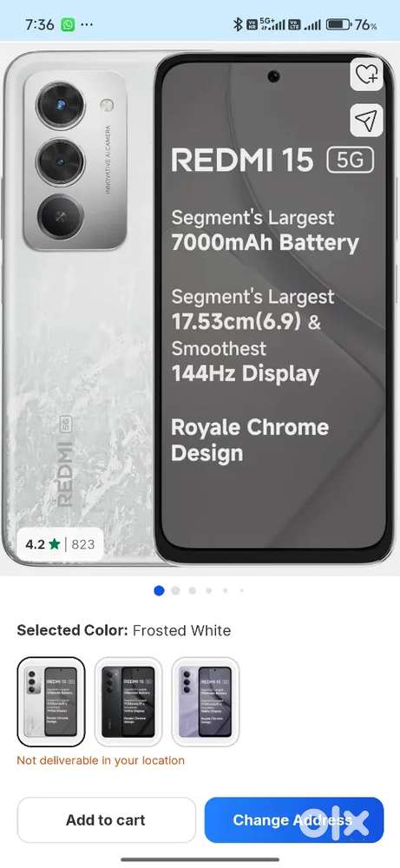
Task: Open the WhatsApp notification icon
Action: 68,25
